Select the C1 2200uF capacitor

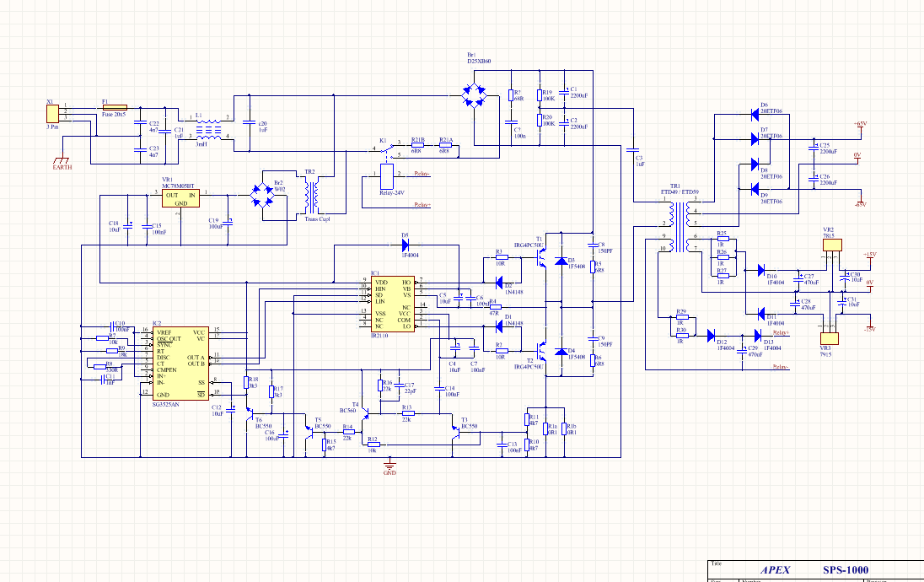565,92
